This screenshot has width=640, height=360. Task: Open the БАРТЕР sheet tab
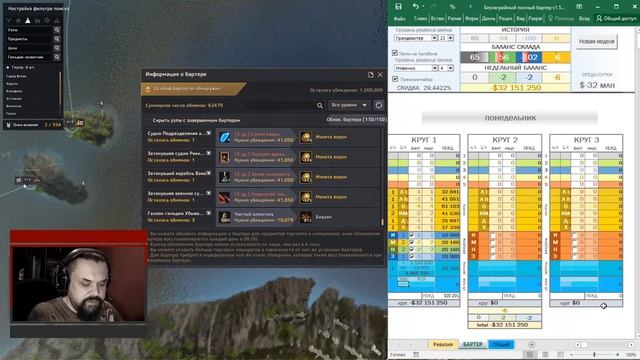point(473,344)
